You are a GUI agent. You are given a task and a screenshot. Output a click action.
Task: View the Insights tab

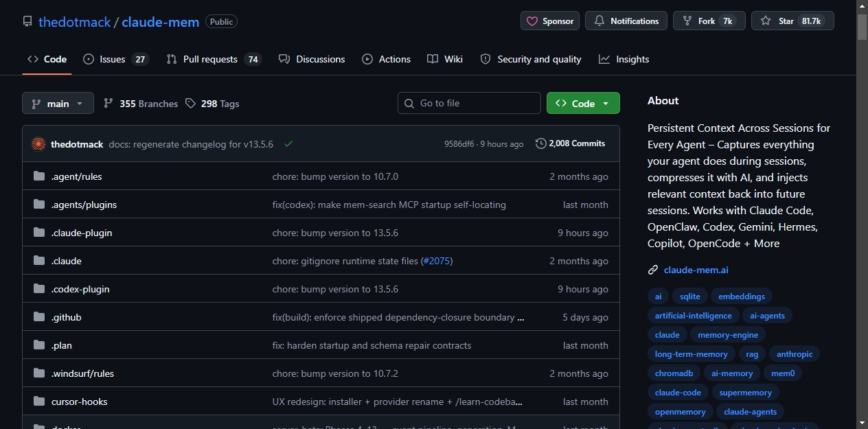click(x=624, y=59)
